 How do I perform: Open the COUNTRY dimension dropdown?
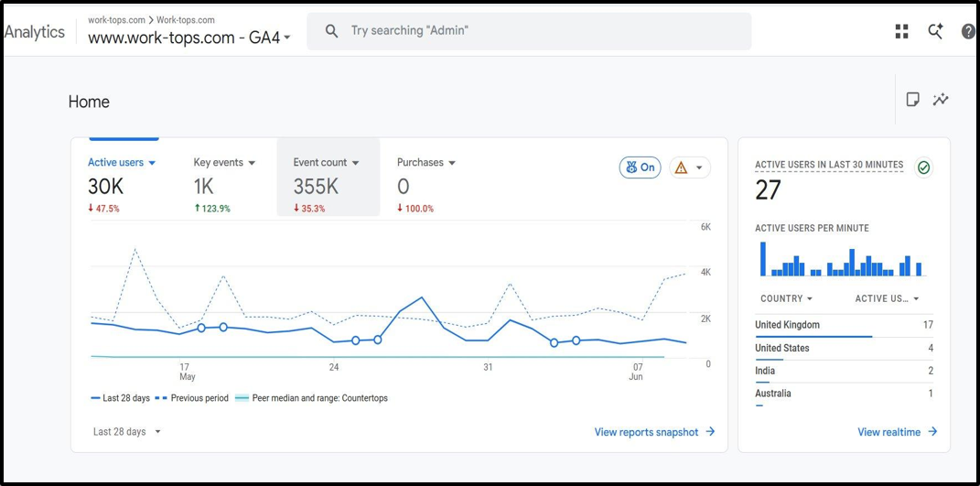pyautogui.click(x=786, y=299)
